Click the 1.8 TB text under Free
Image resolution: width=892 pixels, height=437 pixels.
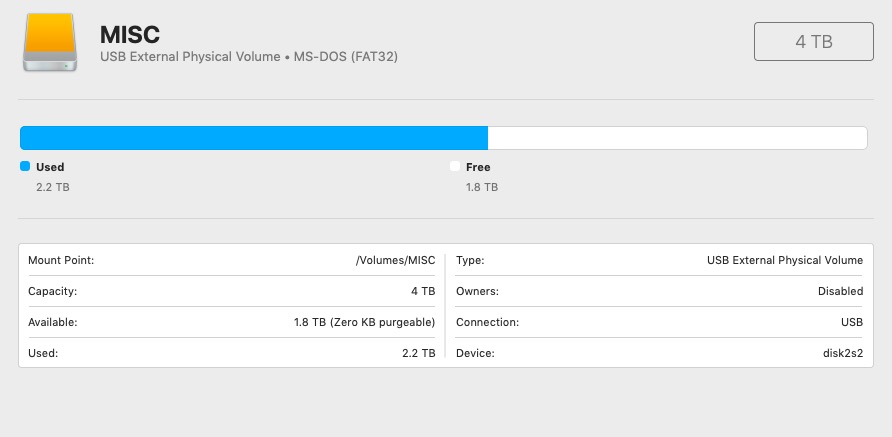point(481,187)
